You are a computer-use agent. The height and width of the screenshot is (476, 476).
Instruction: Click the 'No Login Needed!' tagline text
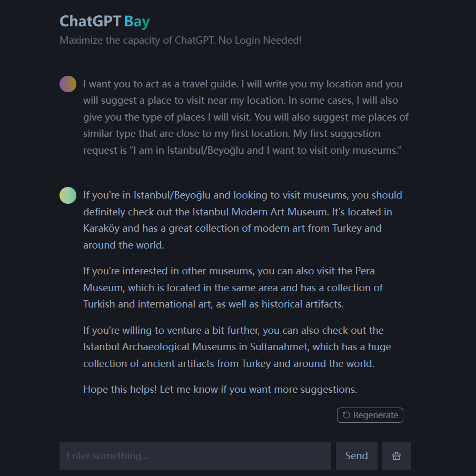point(259,40)
